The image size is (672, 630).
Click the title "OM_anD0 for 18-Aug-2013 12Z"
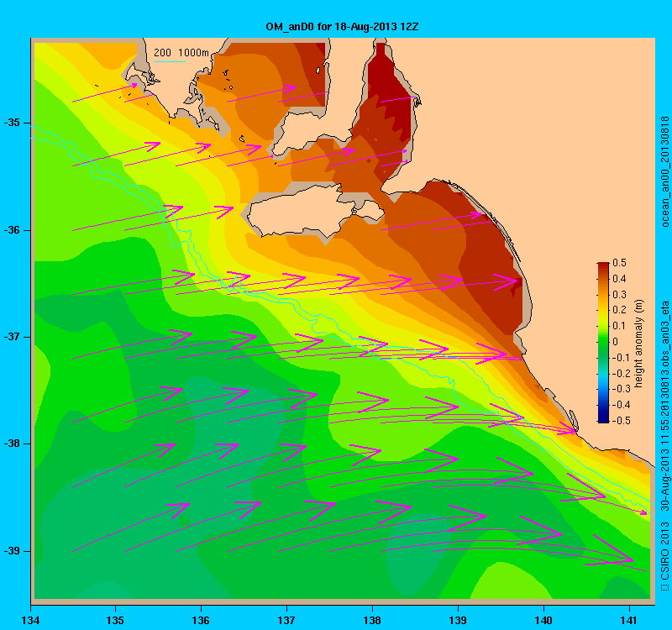[342, 27]
